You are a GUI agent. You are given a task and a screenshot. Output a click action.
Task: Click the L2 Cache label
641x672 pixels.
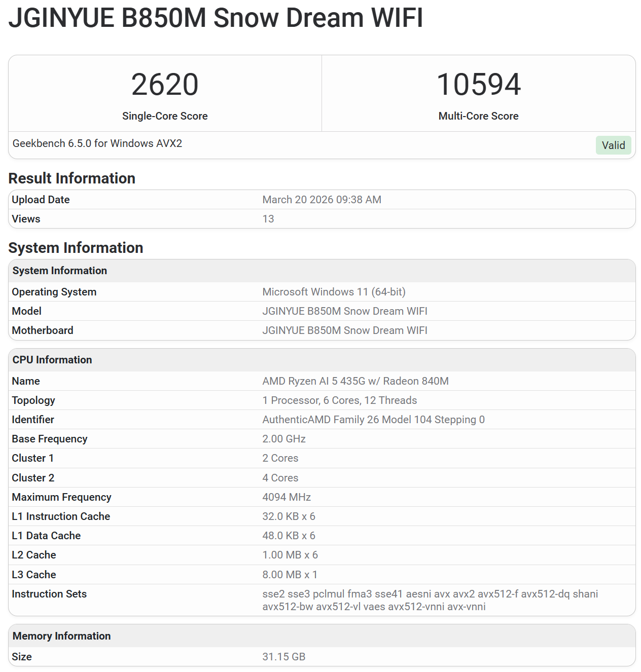pyautogui.click(x=34, y=555)
